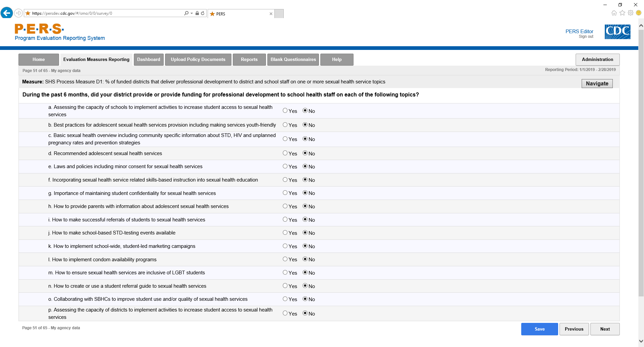Expand the address bar search dropdown arrow
The height and width of the screenshot is (347, 644).
192,13
